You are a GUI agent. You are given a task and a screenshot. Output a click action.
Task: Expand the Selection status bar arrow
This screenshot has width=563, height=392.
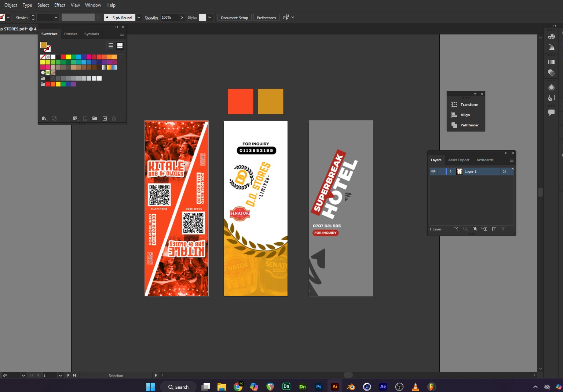tap(156, 375)
